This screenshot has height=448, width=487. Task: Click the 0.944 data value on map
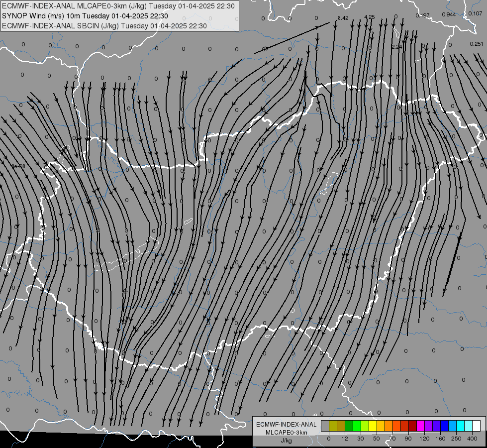449,14
